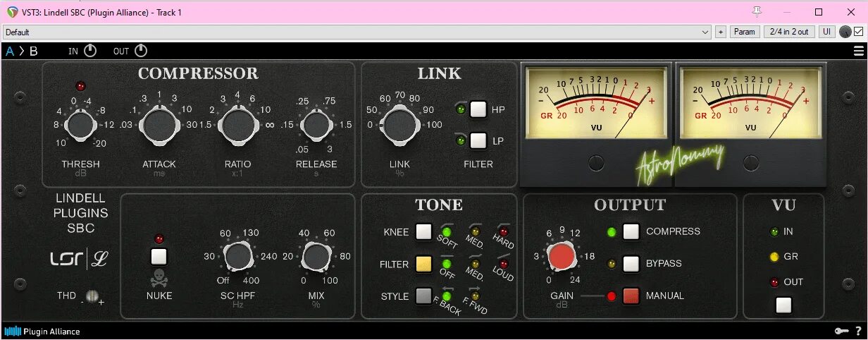
Task: Click the Lindell LSR logo
Action: (x=78, y=259)
